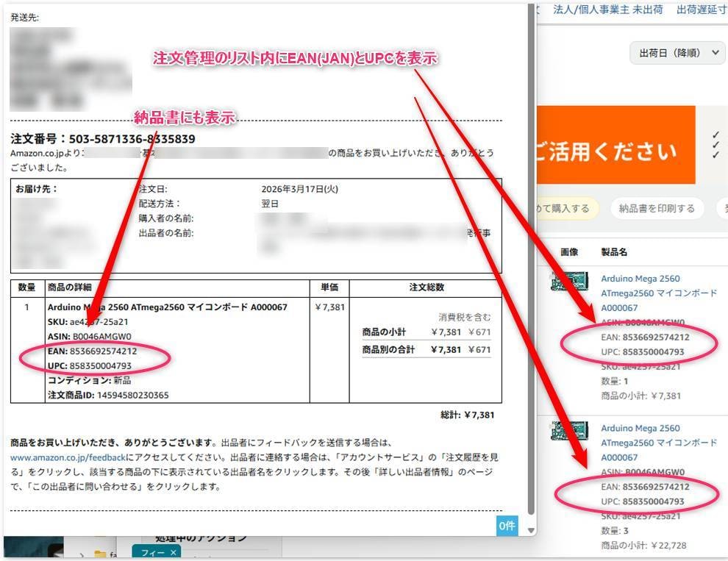
Task: Click the orange ご活用ください banner
Action: tap(615, 145)
